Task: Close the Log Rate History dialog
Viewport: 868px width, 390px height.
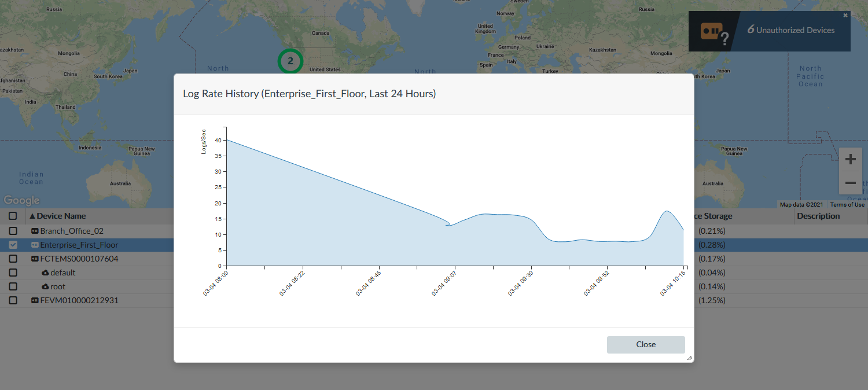Action: (646, 344)
